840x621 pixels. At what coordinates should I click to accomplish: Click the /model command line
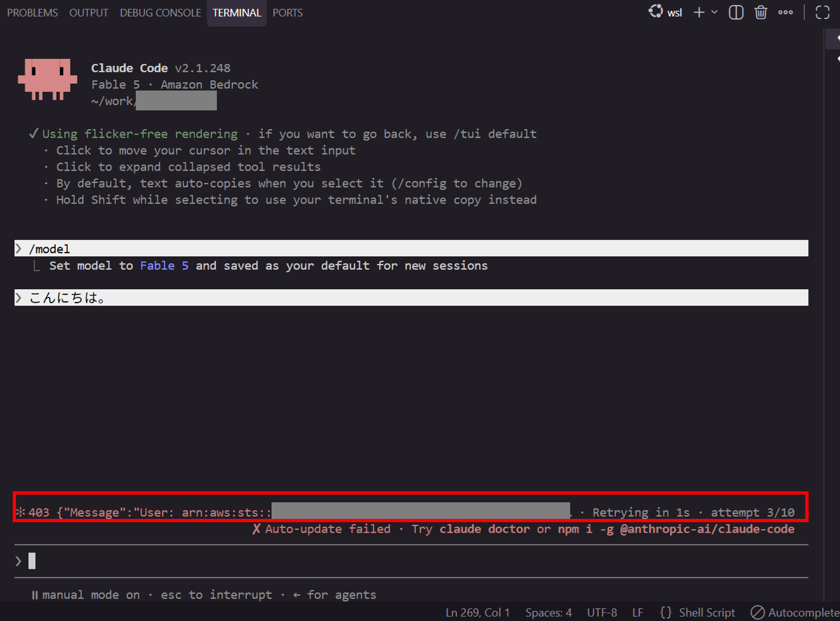pos(411,248)
